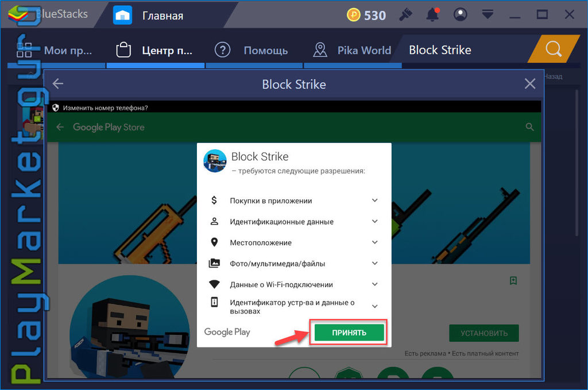
Task: Click the bookmark wishlist icon
Action: pos(513,280)
